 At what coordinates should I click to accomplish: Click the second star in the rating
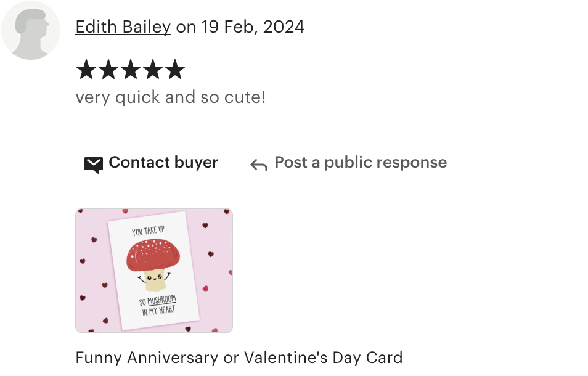108,70
